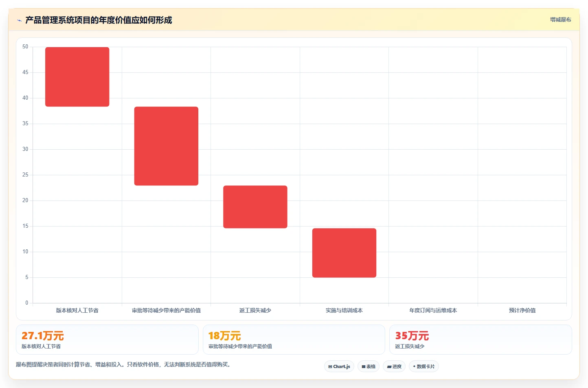
Task: Click x-axis label 年度订阅与运维成本
Action: coord(433,310)
